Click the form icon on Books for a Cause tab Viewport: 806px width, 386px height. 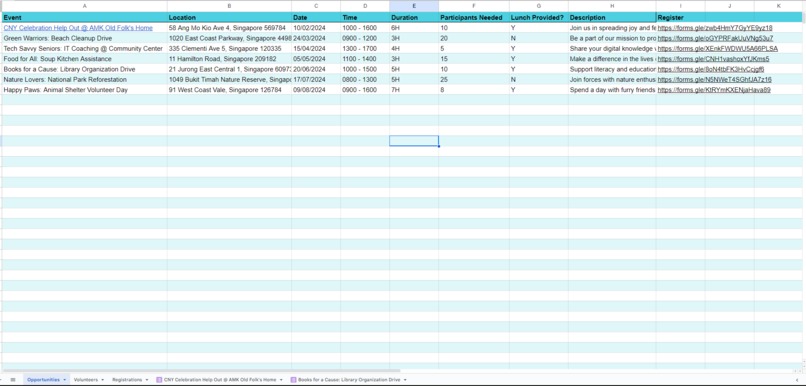(293, 380)
